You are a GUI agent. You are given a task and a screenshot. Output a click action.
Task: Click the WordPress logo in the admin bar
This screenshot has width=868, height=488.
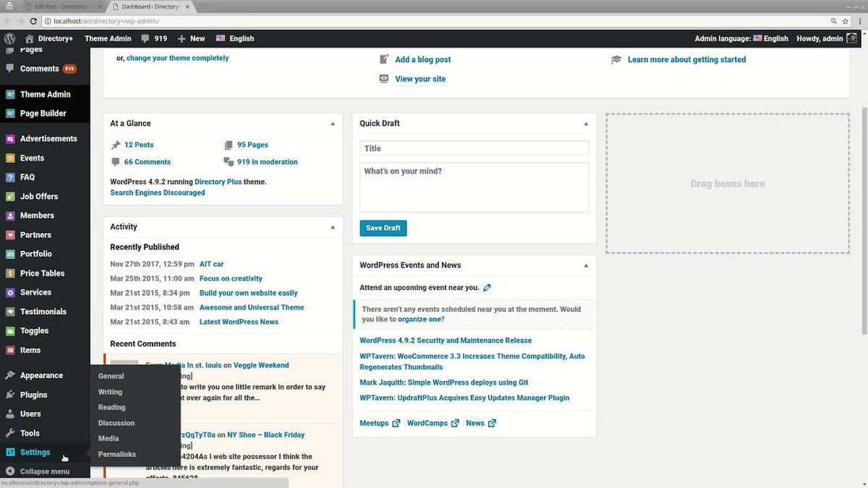click(x=9, y=38)
